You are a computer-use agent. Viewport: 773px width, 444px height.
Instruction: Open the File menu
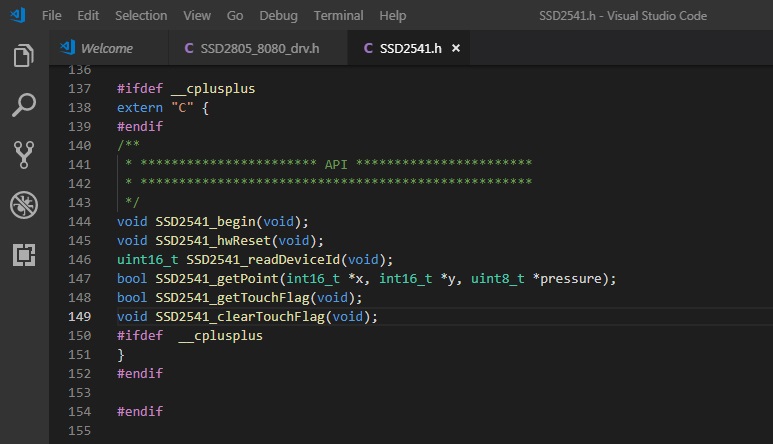(x=52, y=16)
